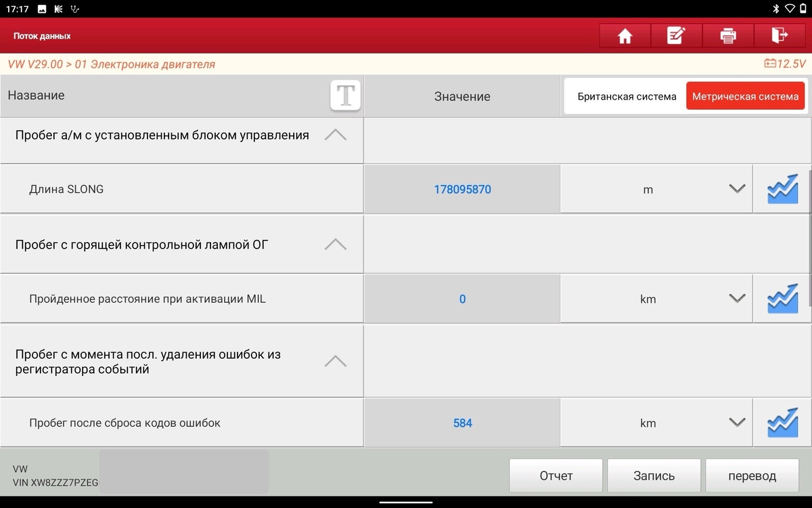Open graph for Пробег после сброса кодов ошибок
812x508 pixels.
tap(782, 423)
